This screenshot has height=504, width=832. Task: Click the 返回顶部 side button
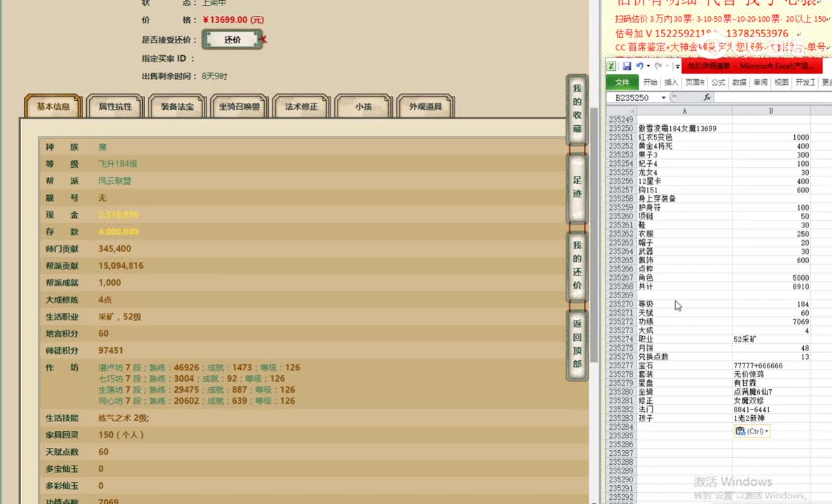577,344
